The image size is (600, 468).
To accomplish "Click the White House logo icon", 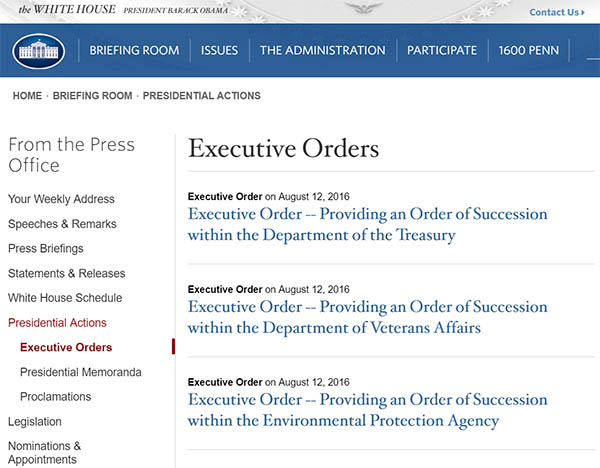I will coord(38,51).
